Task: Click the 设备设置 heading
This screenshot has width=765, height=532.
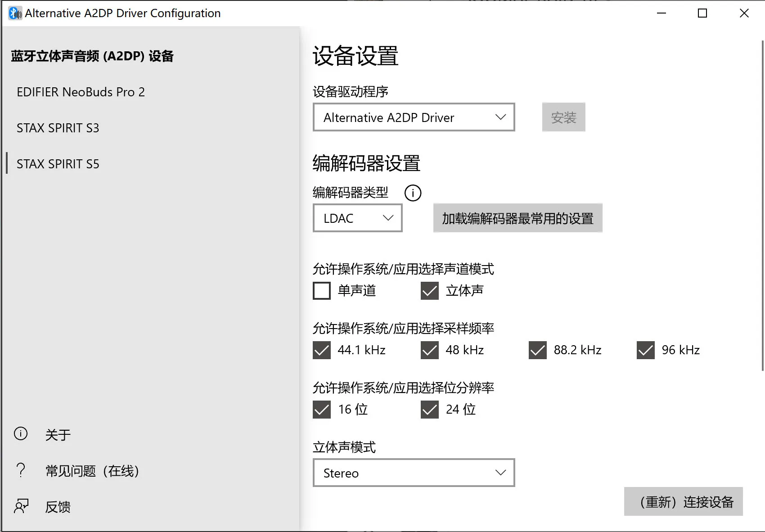Action: tap(355, 56)
